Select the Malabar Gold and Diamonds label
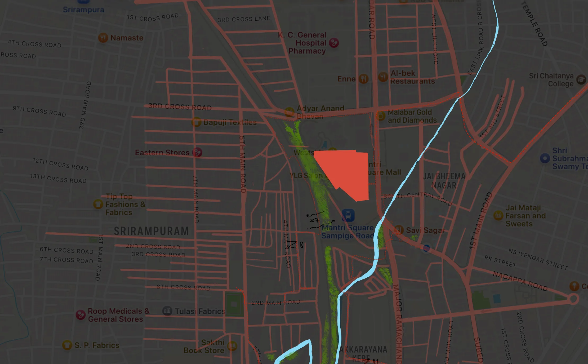The width and height of the screenshot is (588, 364). coord(412,116)
